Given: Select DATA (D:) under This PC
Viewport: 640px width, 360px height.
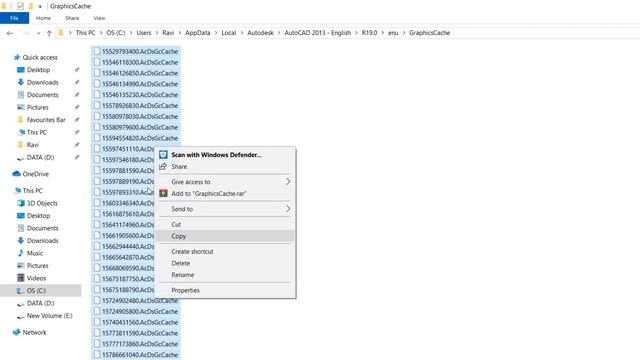Looking at the screenshot, I should tap(40, 303).
